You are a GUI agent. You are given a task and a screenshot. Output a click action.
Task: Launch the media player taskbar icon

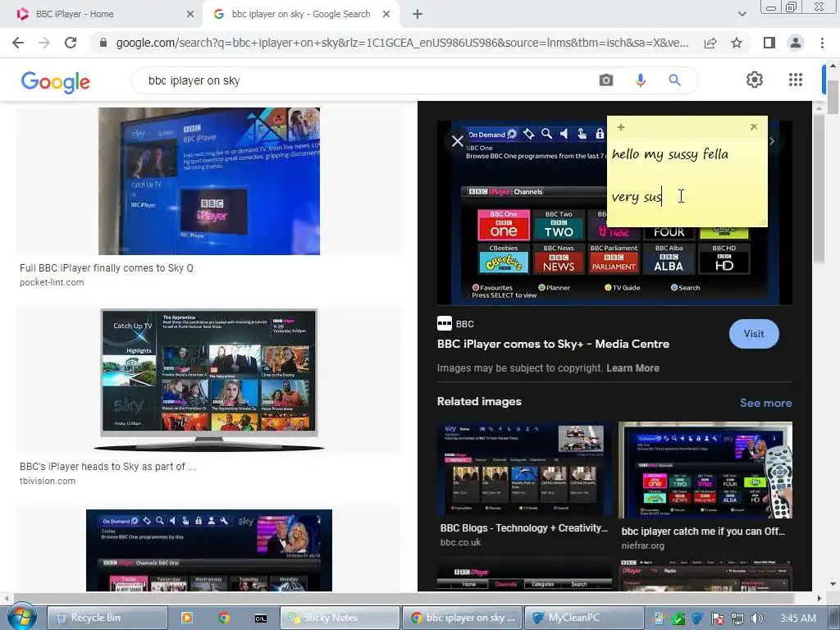pos(186,618)
